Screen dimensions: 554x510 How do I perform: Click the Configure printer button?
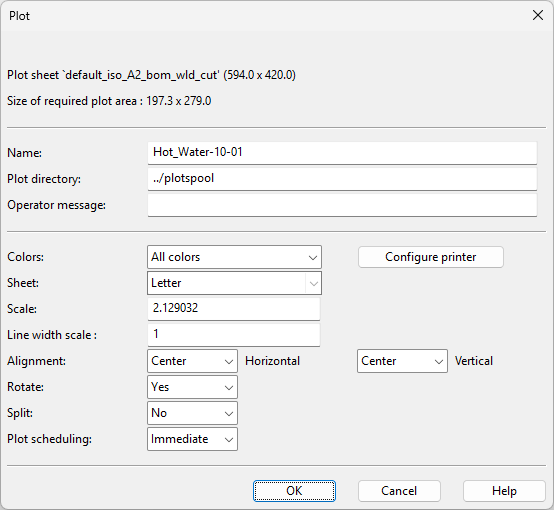coord(431,257)
